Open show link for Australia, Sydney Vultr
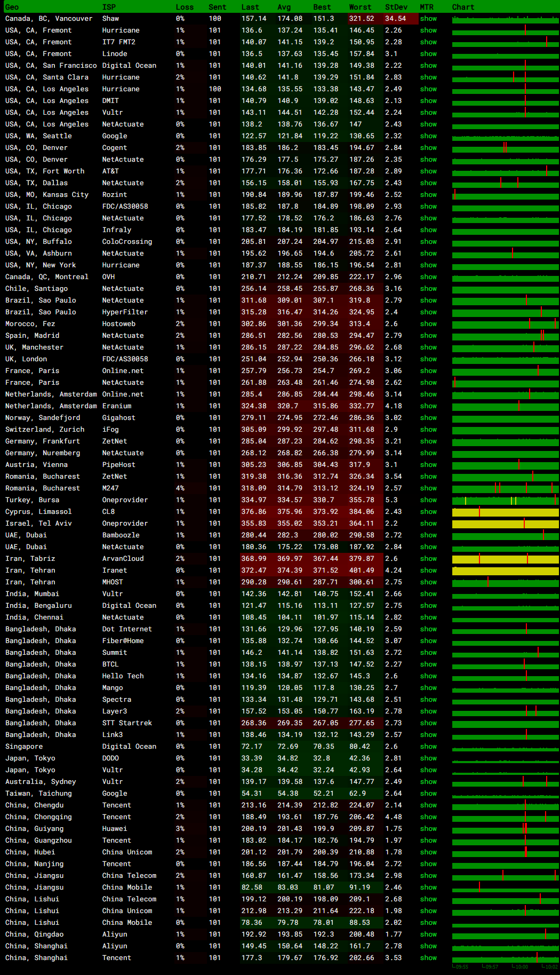This screenshot has height=975, width=560. (428, 782)
